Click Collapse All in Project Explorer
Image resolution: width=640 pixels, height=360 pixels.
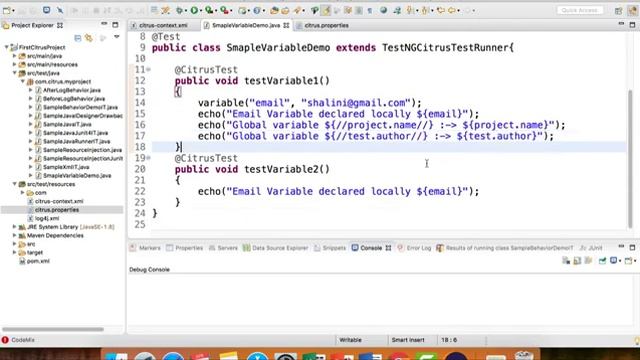point(78,38)
